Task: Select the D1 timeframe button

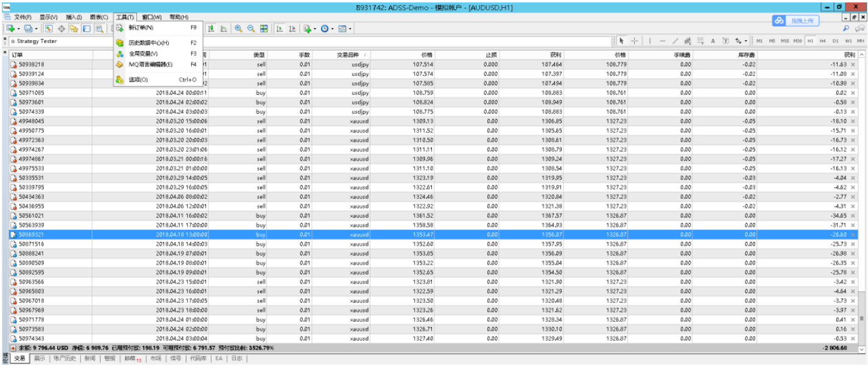Action: click(835, 41)
